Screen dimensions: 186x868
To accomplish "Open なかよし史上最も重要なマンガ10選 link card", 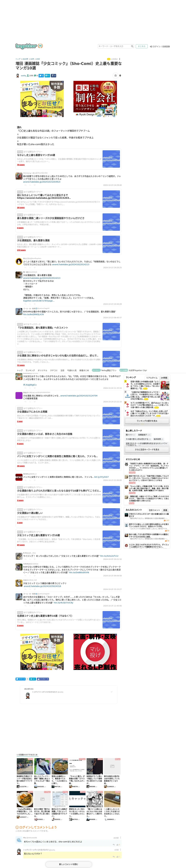I will coord(68,159).
